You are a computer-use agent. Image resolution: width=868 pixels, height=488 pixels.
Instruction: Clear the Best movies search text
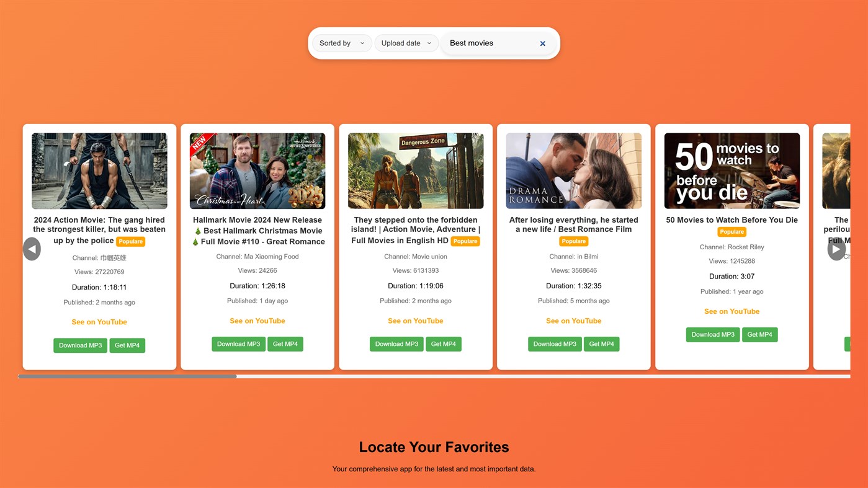(542, 43)
